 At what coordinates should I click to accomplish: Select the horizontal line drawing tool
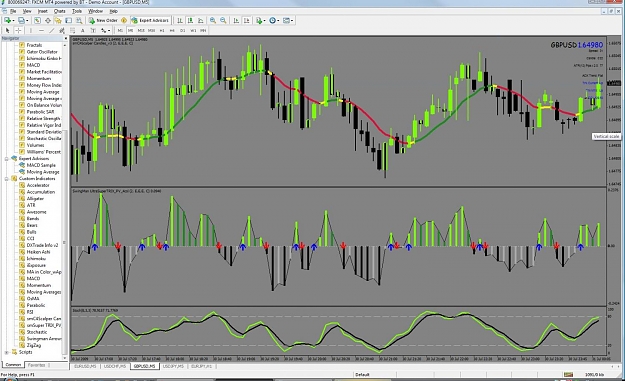41,30
